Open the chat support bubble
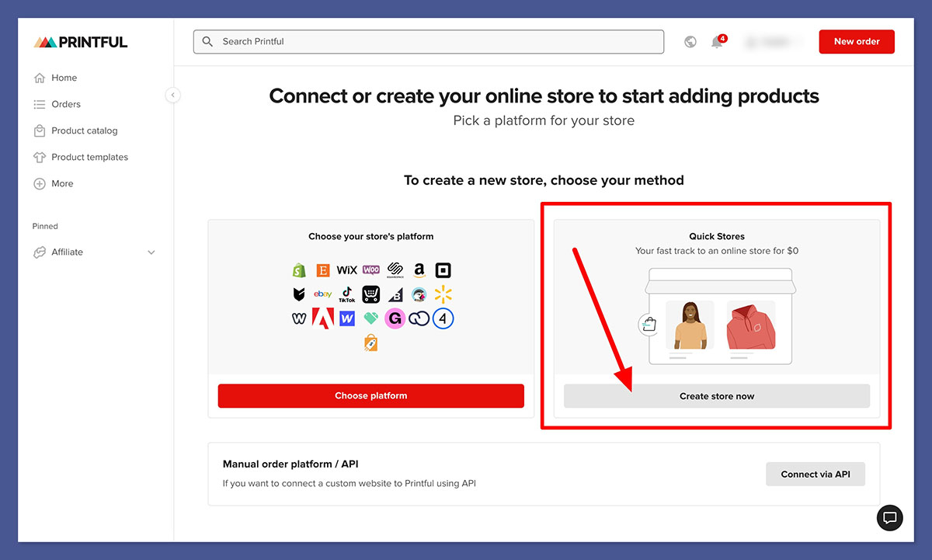Screen dimensions: 932x560 889,517
